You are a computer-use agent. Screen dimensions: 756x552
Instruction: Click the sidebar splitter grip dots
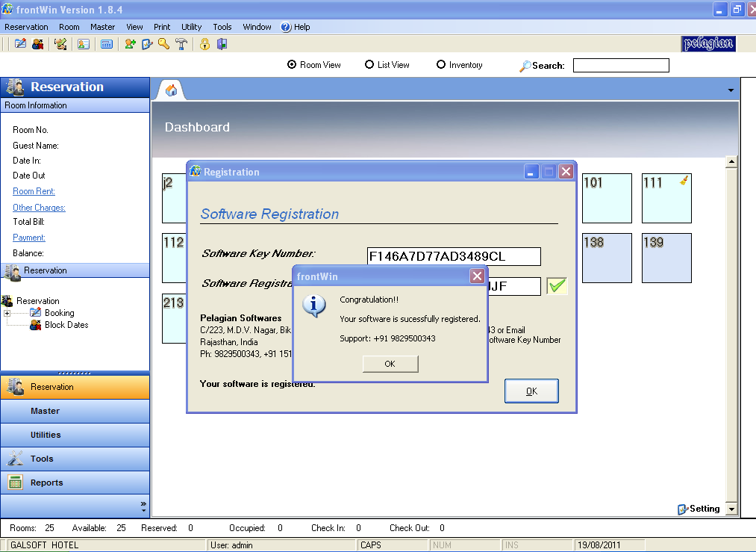75,373
